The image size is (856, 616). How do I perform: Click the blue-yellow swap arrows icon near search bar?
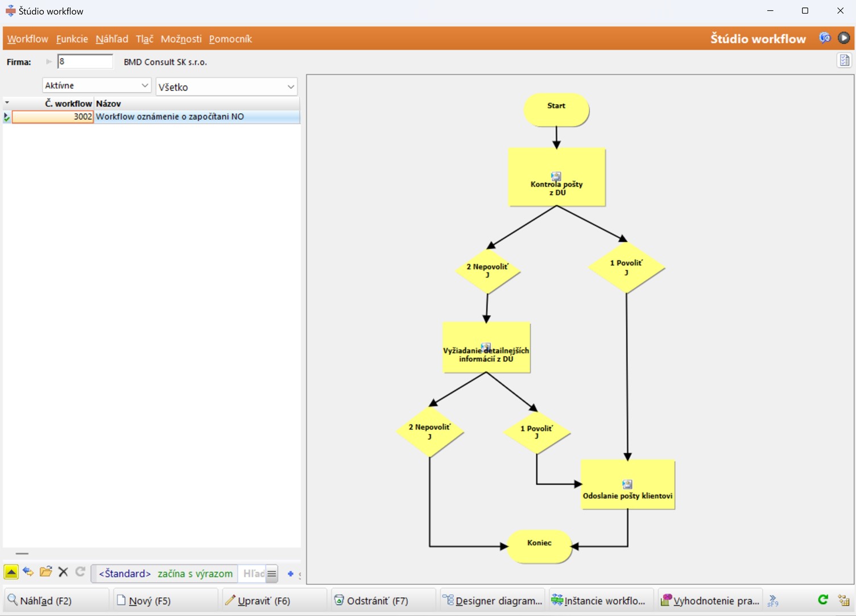pos(28,572)
